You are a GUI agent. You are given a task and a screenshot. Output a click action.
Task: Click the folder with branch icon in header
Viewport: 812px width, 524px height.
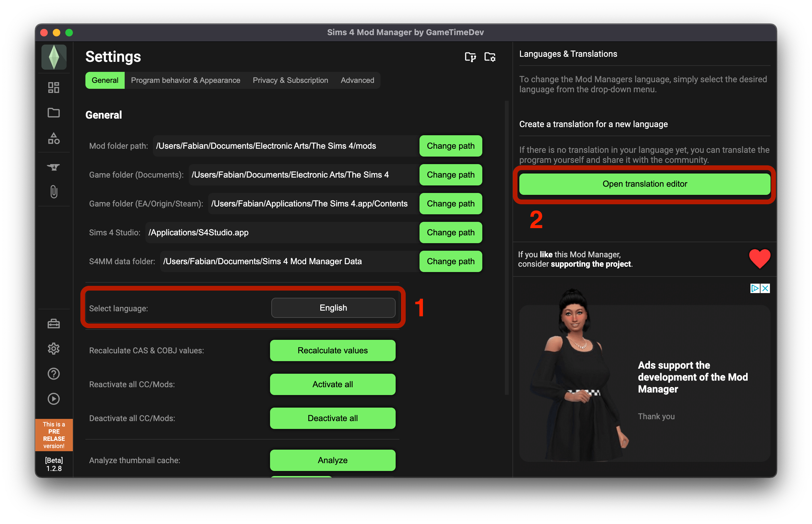point(470,57)
